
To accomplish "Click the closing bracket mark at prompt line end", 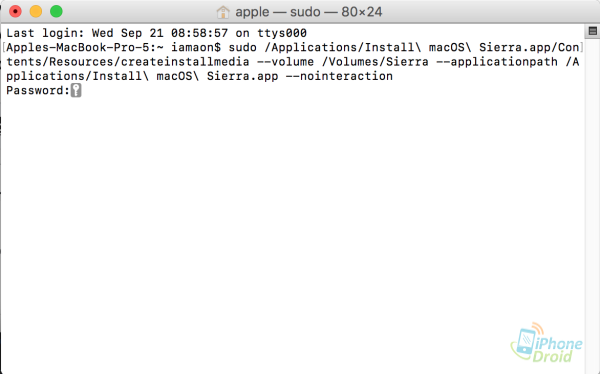I will (581, 47).
